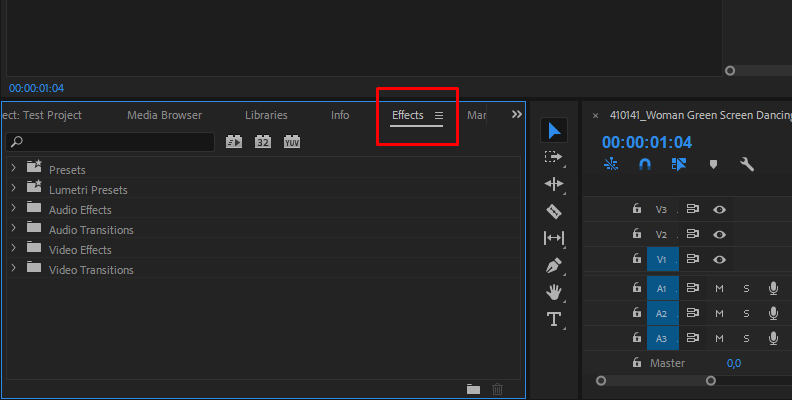Mute audio track A1
The width and height of the screenshot is (792, 400).
pos(719,288)
